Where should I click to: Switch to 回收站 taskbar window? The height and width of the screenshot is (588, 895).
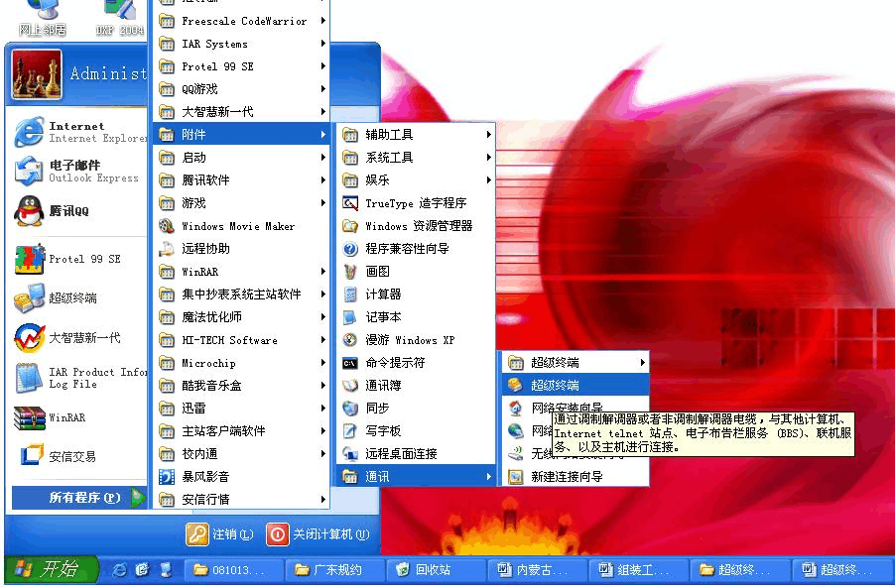tap(437, 569)
